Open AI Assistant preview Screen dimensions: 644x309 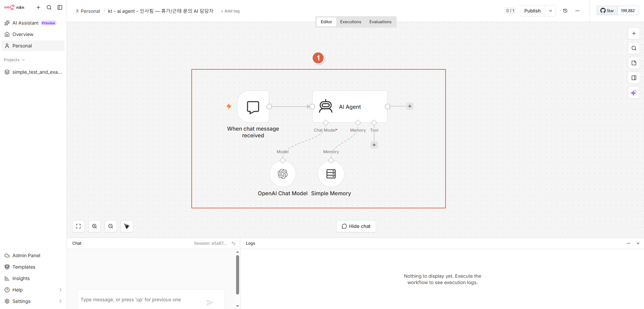coord(33,23)
